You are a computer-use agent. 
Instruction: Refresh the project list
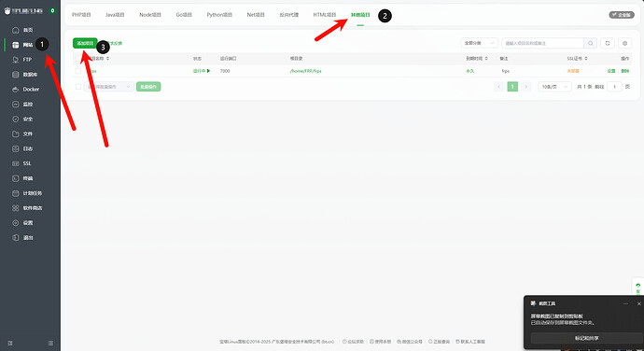coord(608,43)
